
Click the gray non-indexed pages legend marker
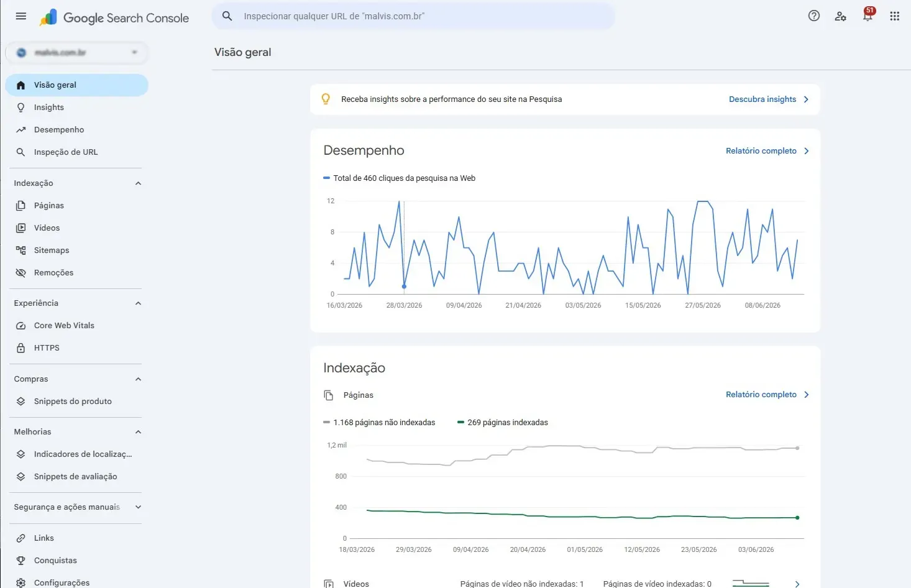click(327, 423)
